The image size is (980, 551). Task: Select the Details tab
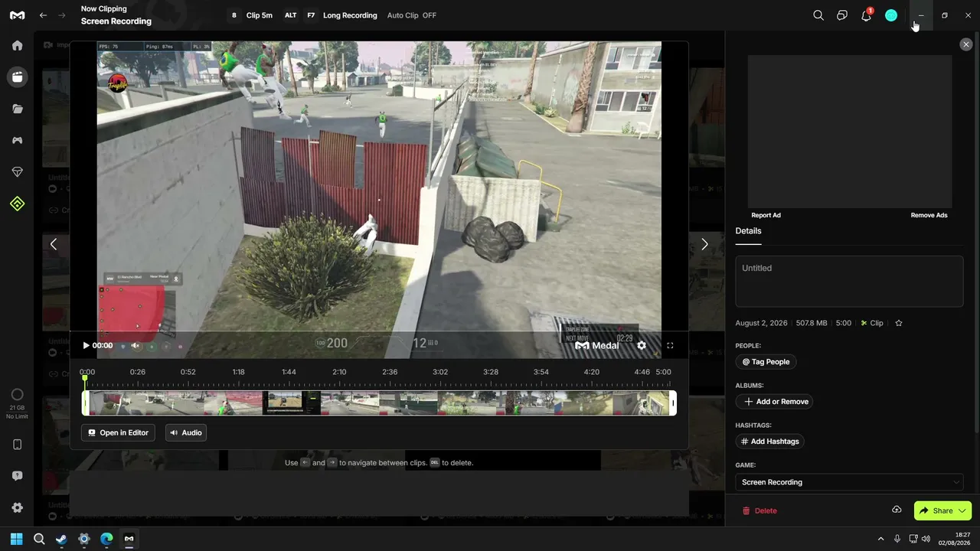(748, 231)
